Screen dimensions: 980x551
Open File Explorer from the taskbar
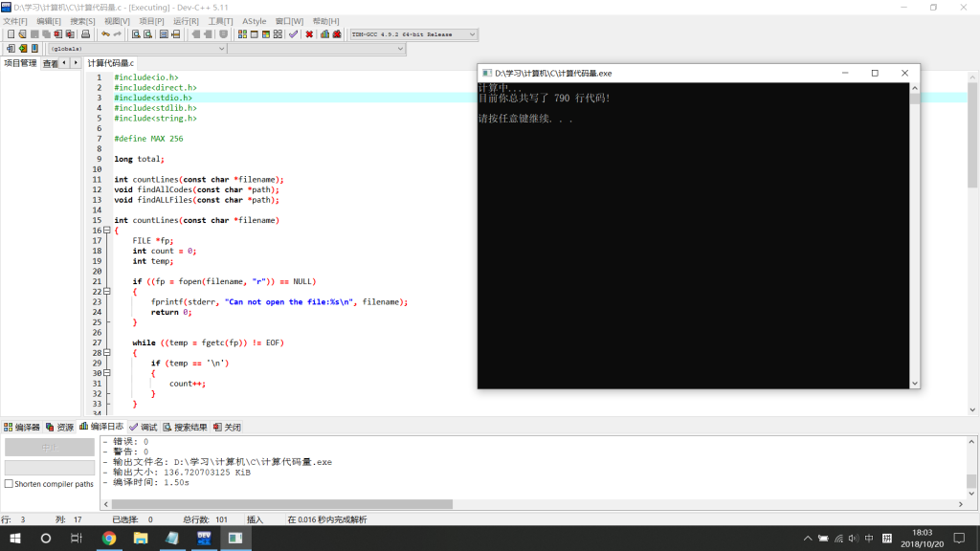click(141, 538)
